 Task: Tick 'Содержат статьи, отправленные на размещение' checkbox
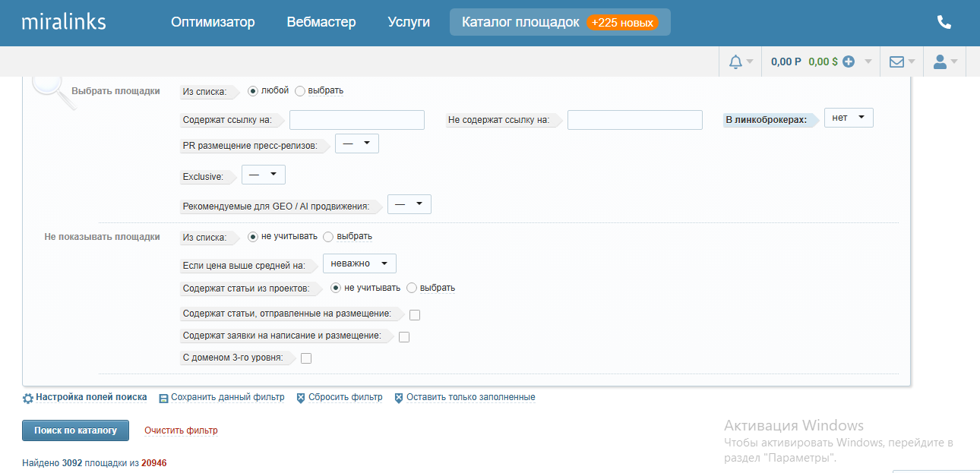[x=415, y=315]
